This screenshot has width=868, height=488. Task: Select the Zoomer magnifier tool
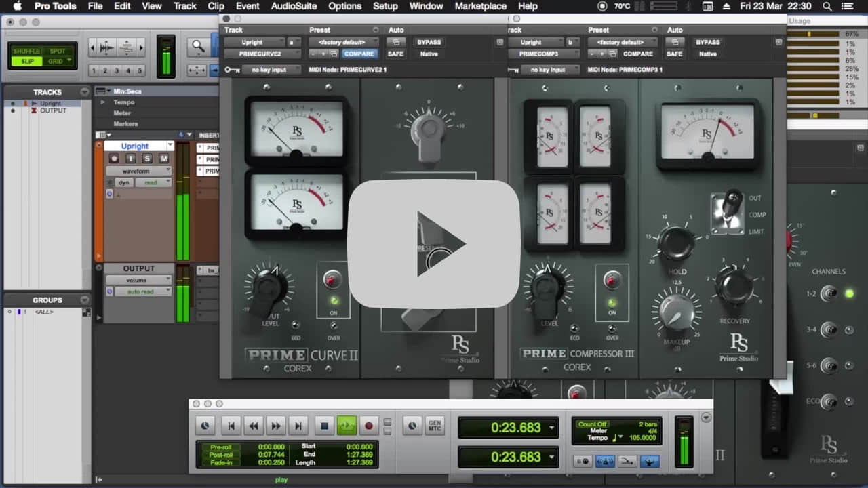[198, 47]
